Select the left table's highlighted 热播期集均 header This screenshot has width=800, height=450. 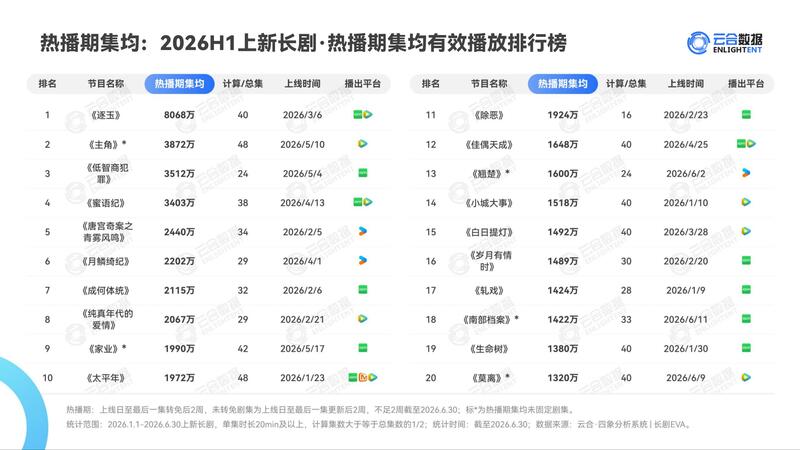click(x=179, y=84)
